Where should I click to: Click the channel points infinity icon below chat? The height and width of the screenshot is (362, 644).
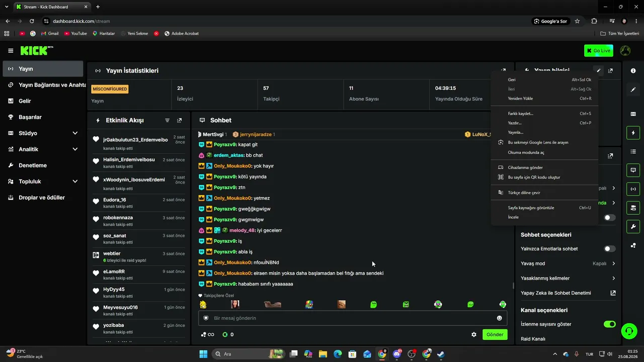[x=207, y=334]
